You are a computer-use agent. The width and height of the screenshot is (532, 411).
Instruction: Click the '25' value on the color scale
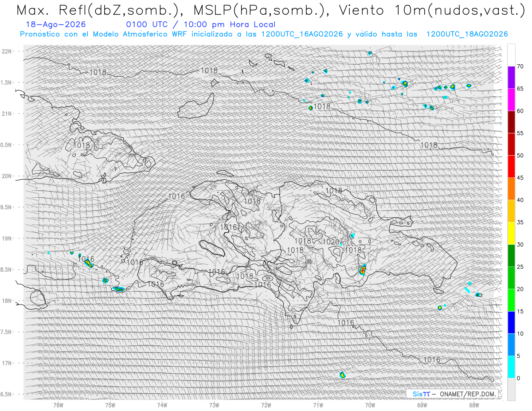point(520,267)
